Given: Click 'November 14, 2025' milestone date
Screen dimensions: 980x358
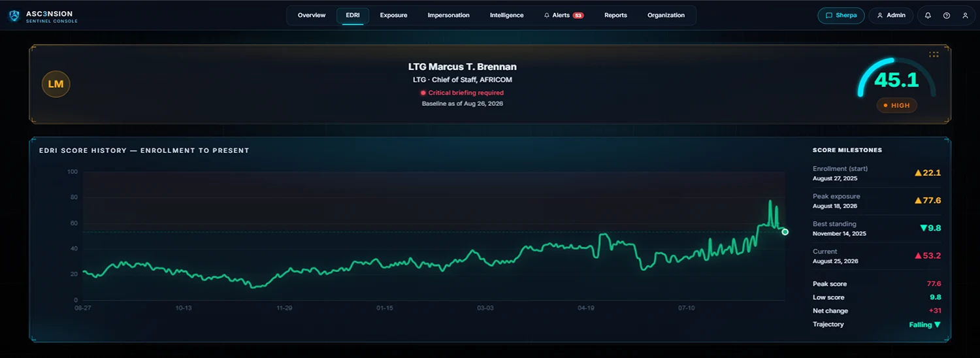Looking at the screenshot, I should click(840, 234).
